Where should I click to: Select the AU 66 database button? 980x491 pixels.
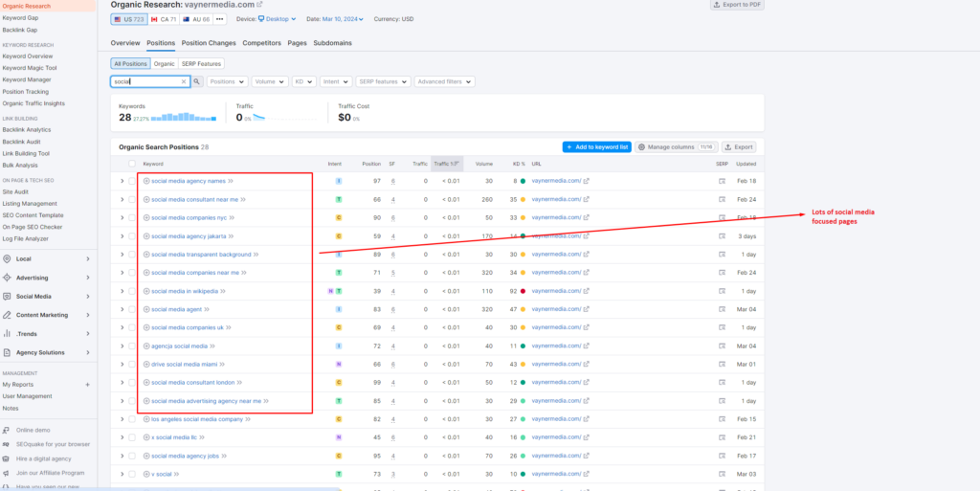tap(196, 19)
